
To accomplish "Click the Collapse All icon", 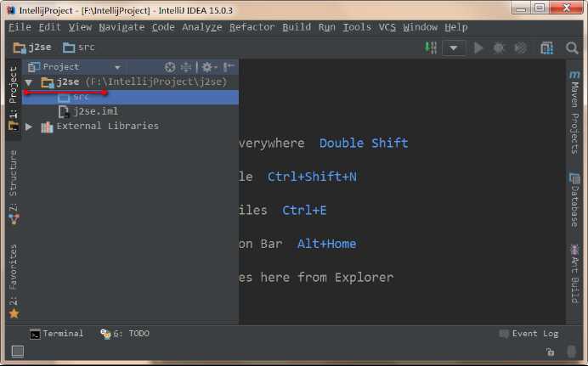I will [186, 67].
